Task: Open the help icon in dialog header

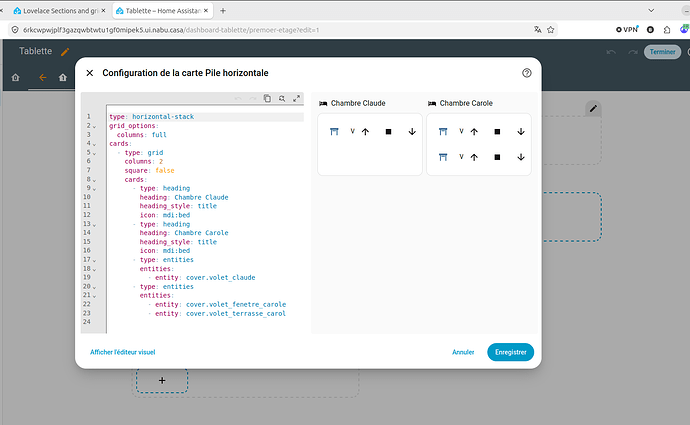Action: click(x=527, y=73)
